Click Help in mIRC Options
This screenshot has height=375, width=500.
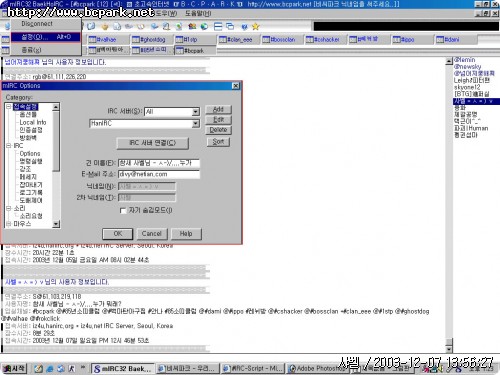(x=186, y=234)
